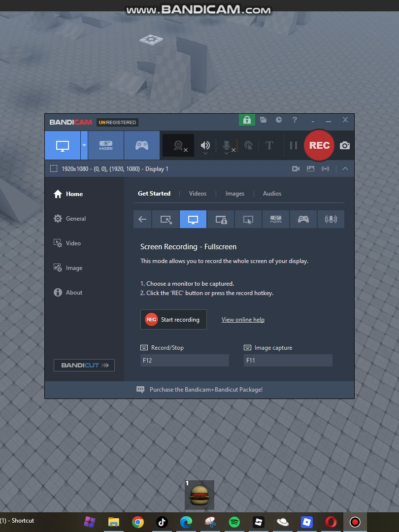Click the green lock icon
Viewport: 399px width, 532px height.
tap(247, 120)
